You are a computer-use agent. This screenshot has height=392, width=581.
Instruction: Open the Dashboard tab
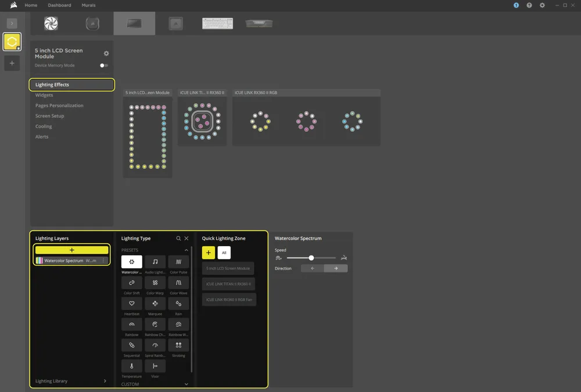[59, 5]
